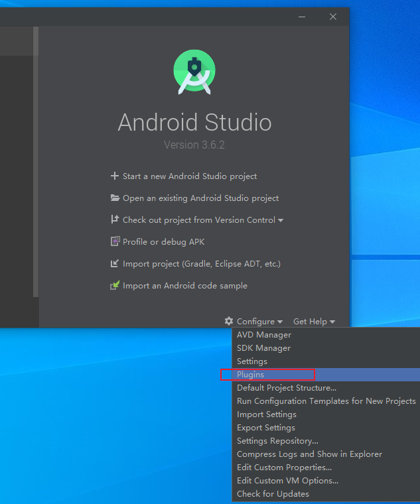Viewport: 420px width, 504px height.
Task: Choose Profile or debug APK
Action: coord(163,241)
